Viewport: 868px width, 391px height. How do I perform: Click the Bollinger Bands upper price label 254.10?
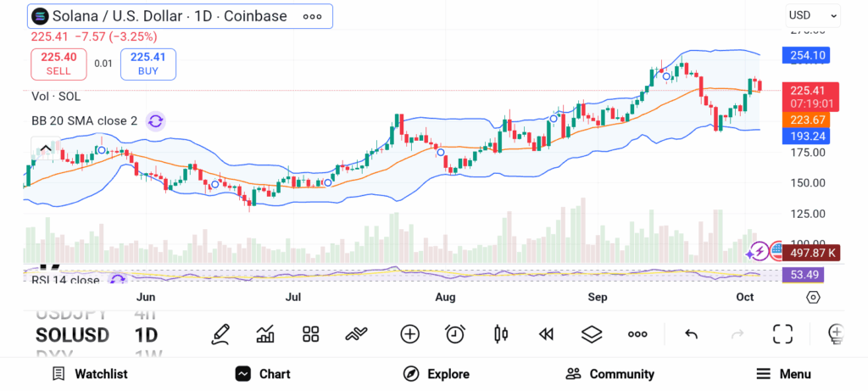coord(807,56)
